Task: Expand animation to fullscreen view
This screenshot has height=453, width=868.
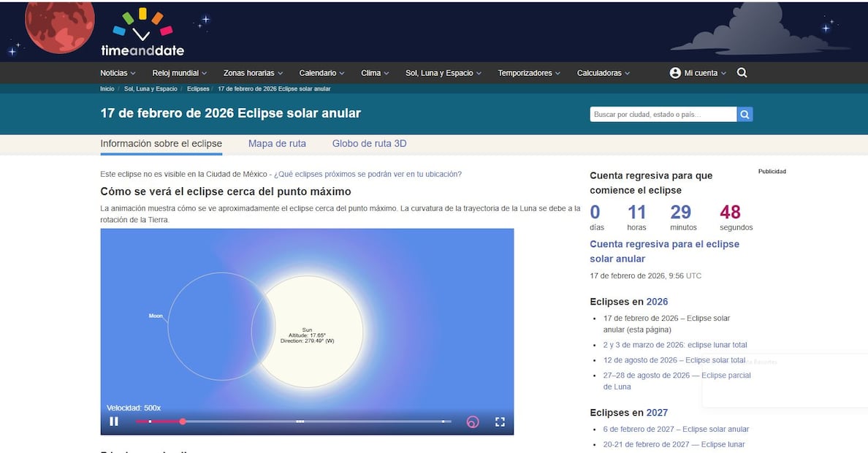Action: click(500, 421)
